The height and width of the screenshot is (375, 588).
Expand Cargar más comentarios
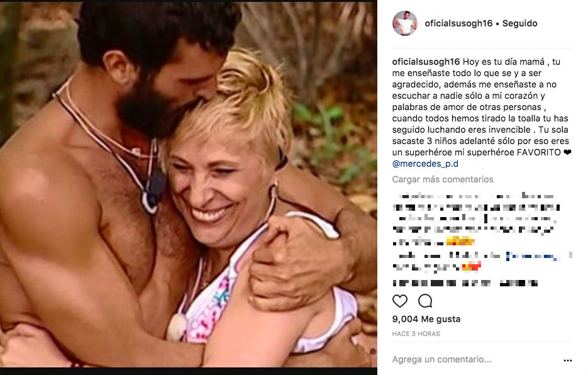coord(443,179)
